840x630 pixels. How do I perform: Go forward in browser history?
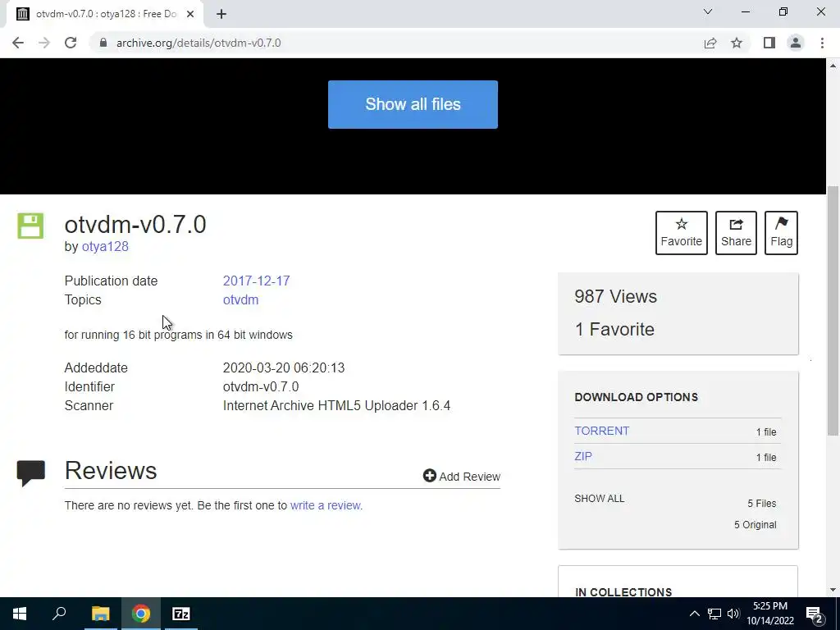point(44,43)
